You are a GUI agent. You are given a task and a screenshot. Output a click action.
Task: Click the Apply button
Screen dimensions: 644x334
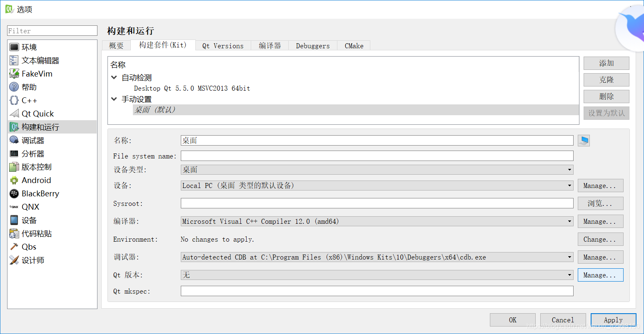point(613,320)
